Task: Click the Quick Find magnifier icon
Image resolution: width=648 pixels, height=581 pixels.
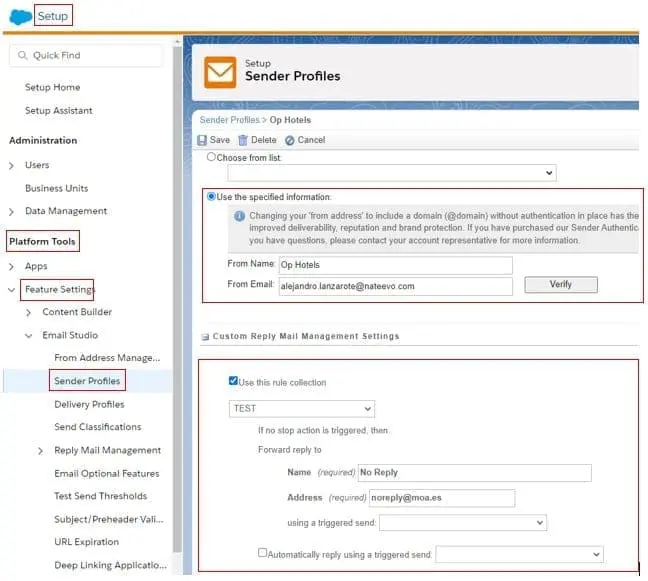Action: [x=22, y=56]
